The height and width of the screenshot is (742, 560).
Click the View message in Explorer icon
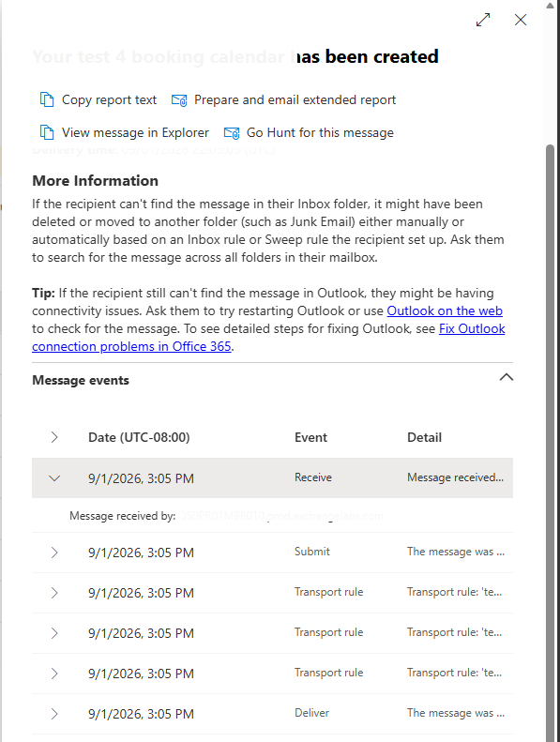(x=46, y=132)
